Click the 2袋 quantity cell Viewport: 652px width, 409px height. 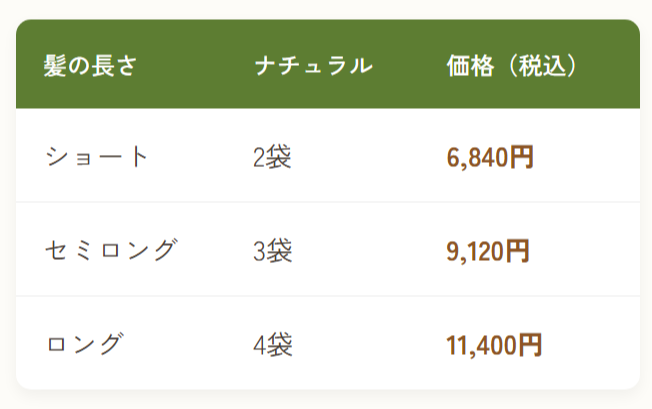(272, 157)
